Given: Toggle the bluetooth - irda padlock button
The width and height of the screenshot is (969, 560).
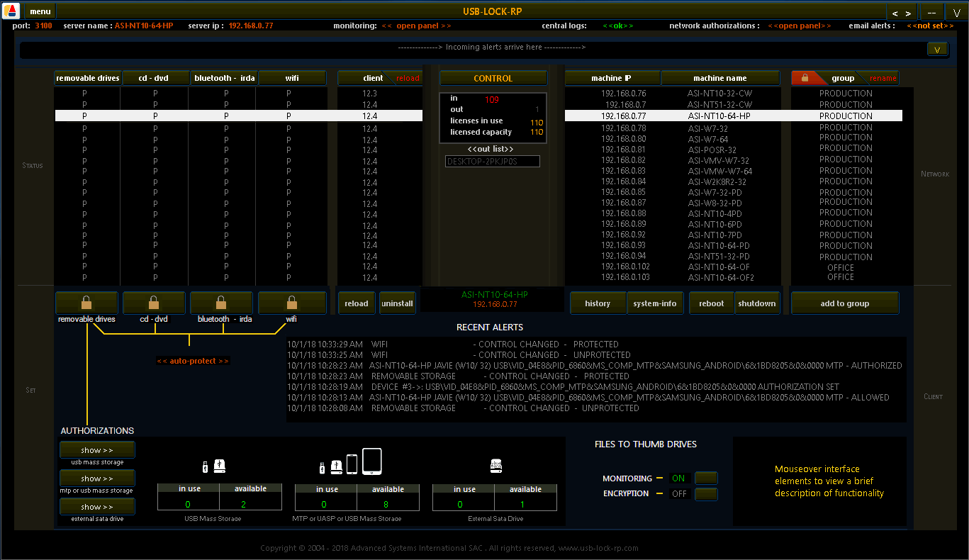Looking at the screenshot, I should (x=221, y=303).
